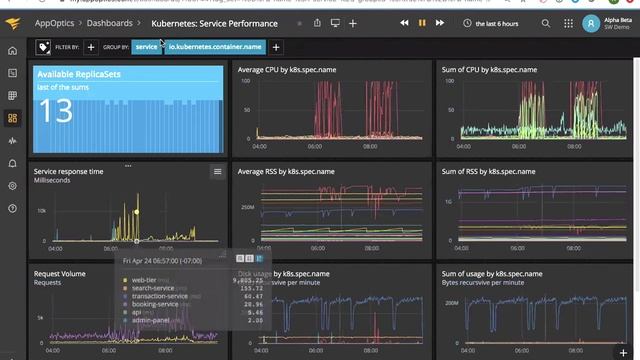Go to the Dashboards breadcrumb link

pyautogui.click(x=109, y=23)
